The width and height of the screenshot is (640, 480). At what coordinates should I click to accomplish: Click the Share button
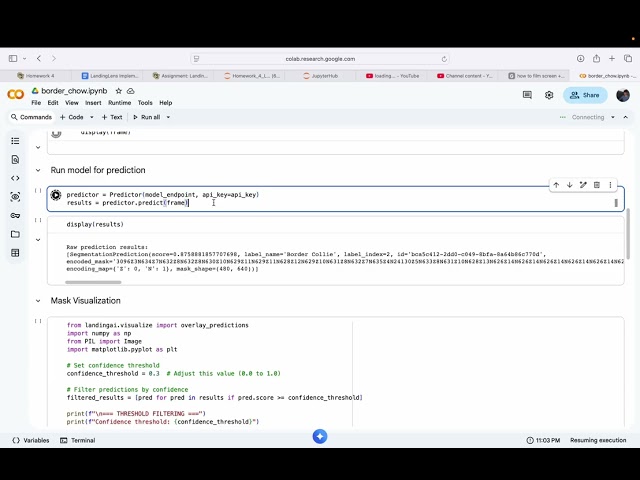(x=585, y=95)
